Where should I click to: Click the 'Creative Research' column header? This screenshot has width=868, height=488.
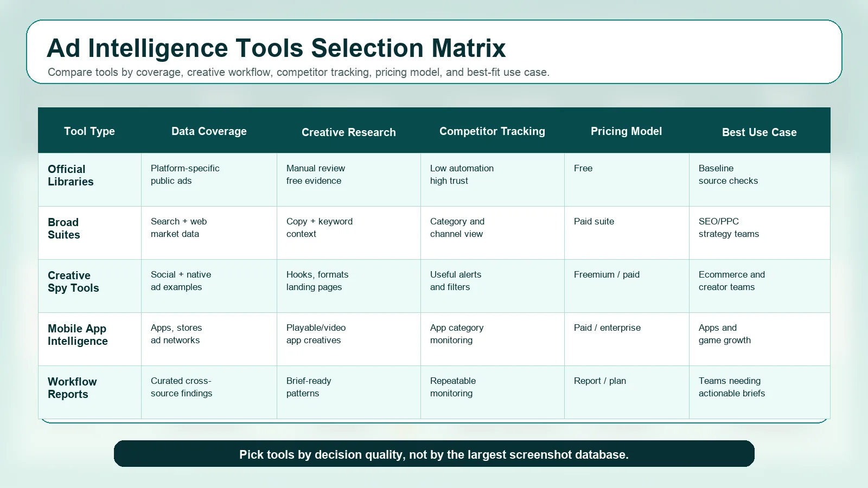pos(348,132)
